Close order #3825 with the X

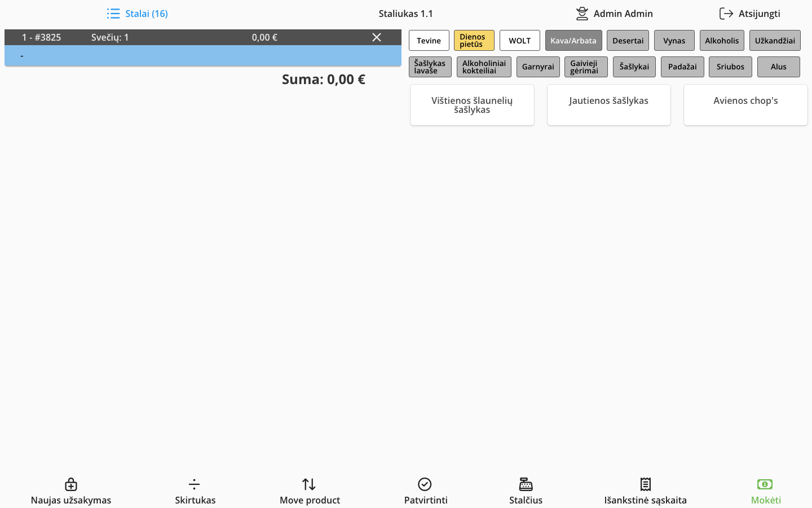point(376,37)
